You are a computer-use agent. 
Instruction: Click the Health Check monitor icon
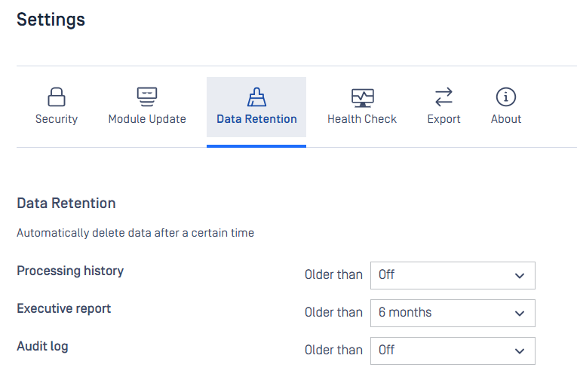coord(363,98)
